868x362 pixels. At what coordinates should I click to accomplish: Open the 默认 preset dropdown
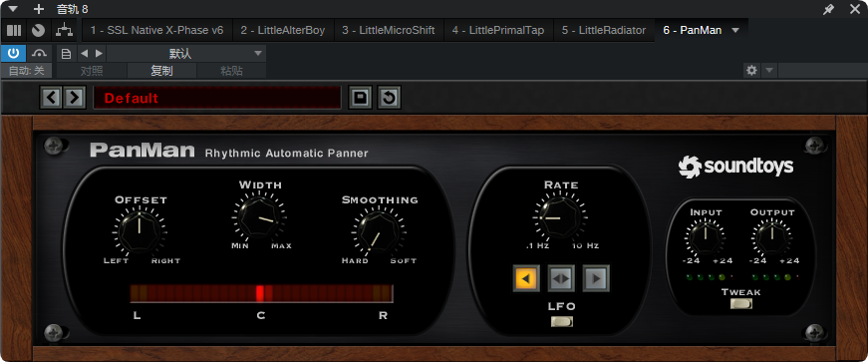point(186,54)
